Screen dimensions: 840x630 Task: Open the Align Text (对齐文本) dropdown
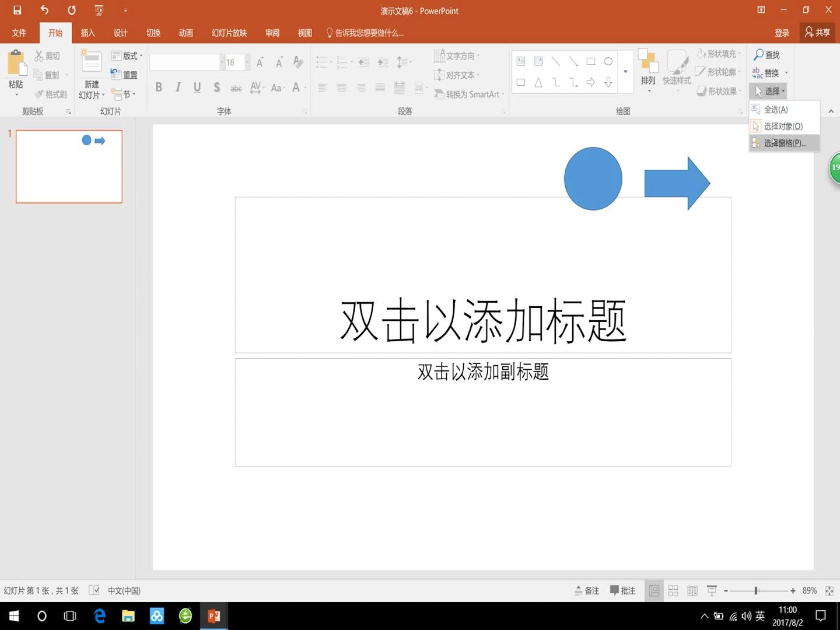click(x=457, y=75)
